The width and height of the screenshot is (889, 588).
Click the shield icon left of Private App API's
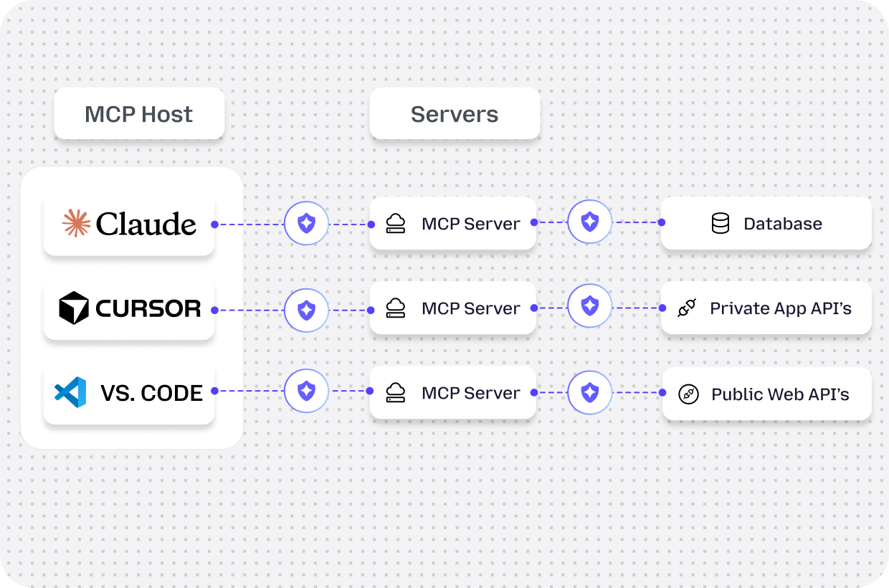(x=589, y=306)
